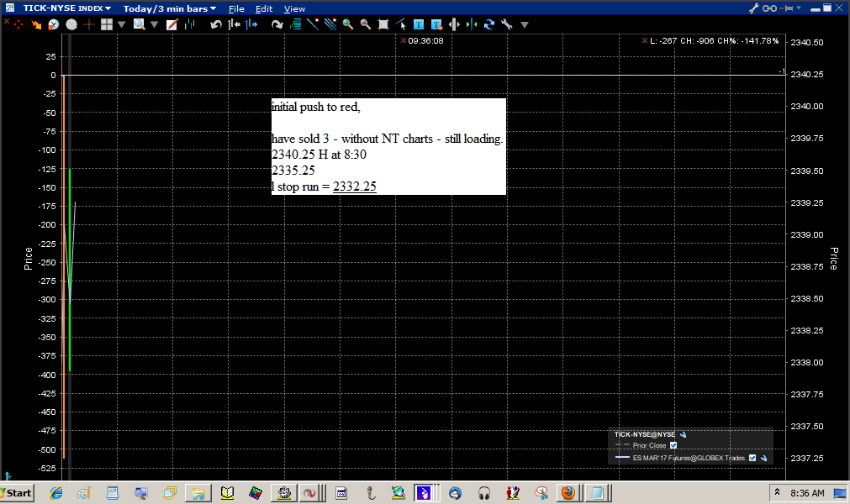Open the Today/3 min bars period dropdown
This screenshot has height=504, width=850.
click(x=170, y=8)
